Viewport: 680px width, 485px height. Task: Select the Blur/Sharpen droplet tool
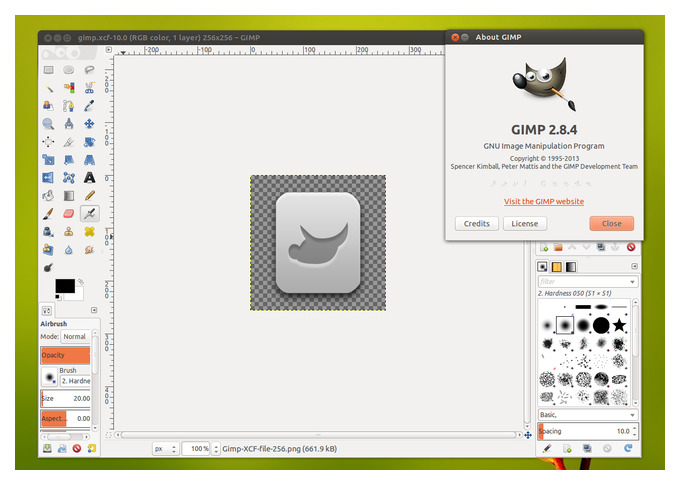click(x=69, y=249)
